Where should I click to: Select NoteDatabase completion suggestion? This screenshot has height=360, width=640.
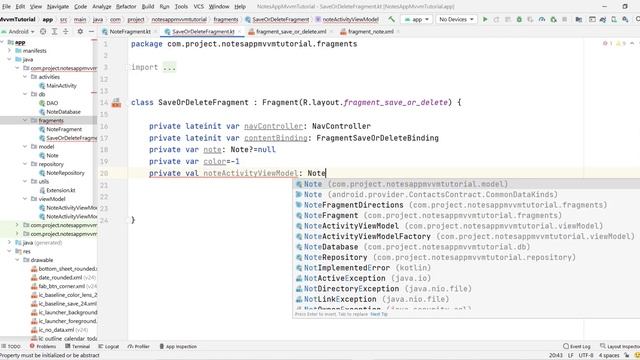point(466,247)
